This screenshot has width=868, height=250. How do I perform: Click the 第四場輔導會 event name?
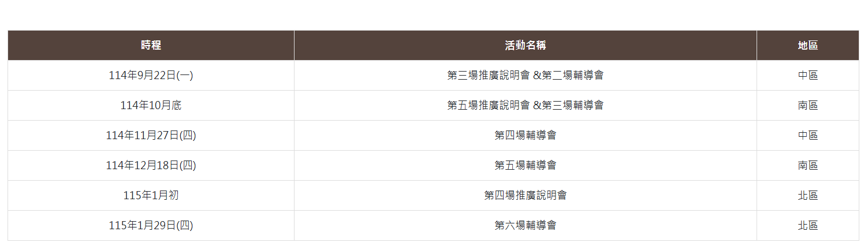[x=525, y=135]
